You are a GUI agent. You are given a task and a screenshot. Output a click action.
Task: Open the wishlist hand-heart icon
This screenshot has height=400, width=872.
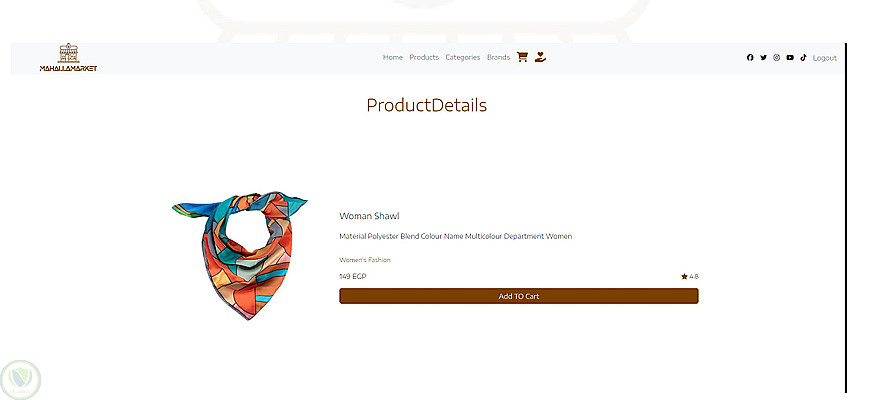coord(540,57)
